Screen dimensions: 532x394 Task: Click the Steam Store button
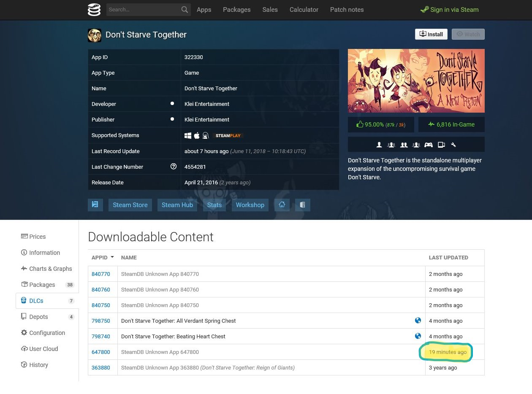[x=130, y=205]
